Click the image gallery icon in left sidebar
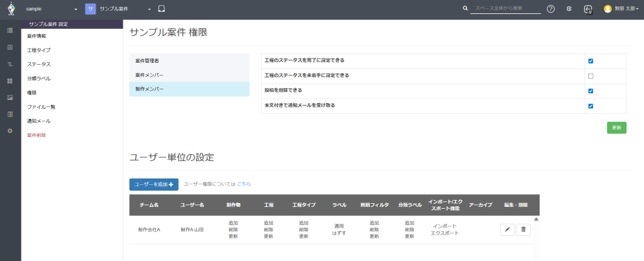This screenshot has height=261, width=644. coord(10,97)
